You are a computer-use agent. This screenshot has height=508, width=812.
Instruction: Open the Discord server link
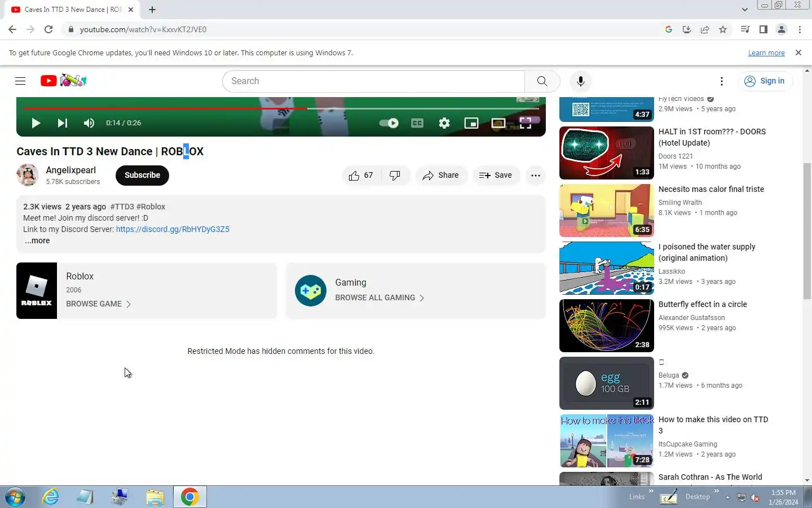click(173, 229)
